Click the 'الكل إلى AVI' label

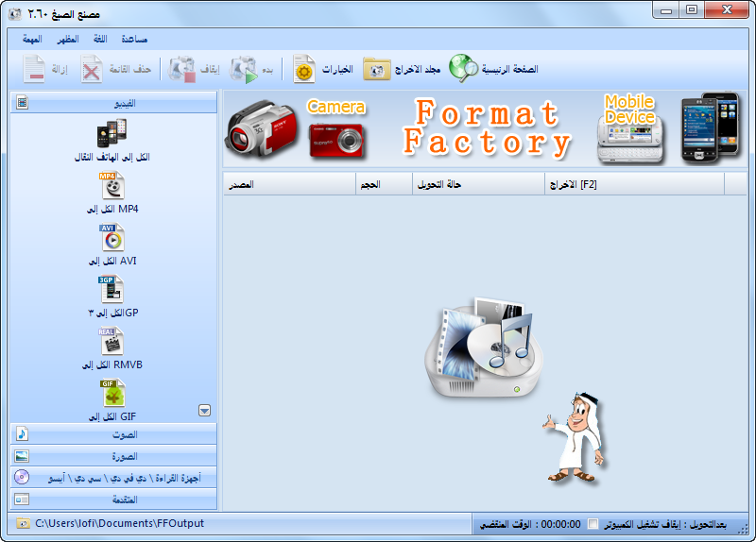[112, 262]
